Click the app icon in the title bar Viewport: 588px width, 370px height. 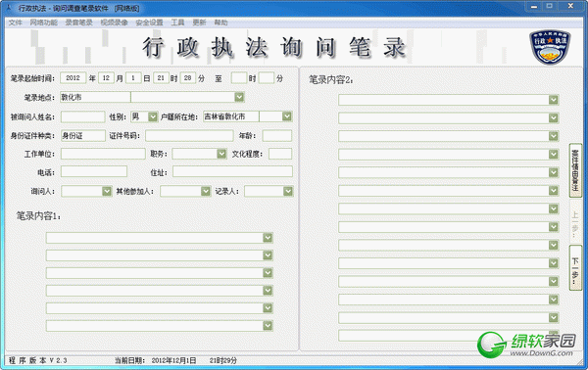9,8
